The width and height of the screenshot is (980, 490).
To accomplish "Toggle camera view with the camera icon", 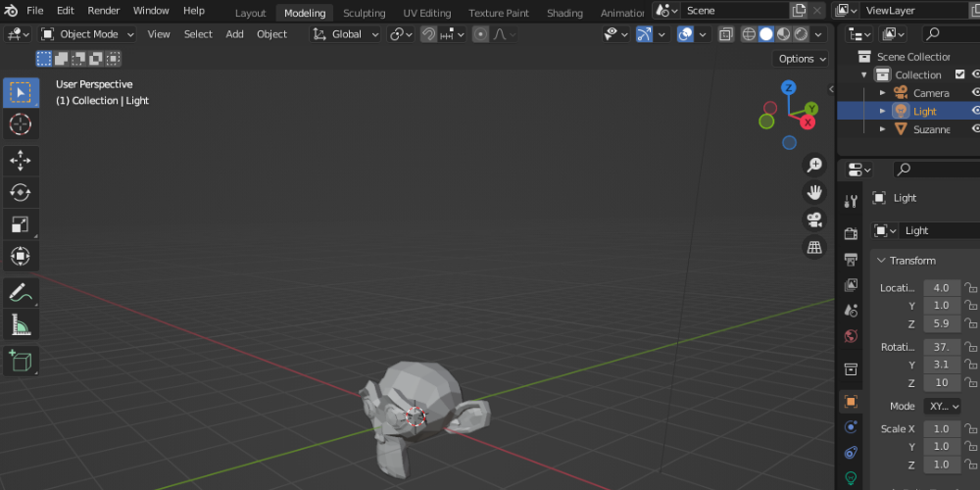I will 814,220.
